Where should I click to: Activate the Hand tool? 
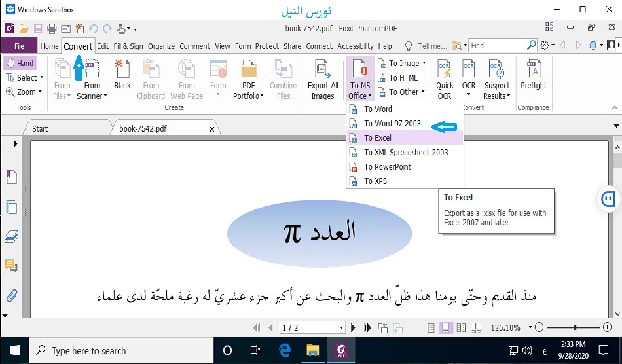[20, 63]
